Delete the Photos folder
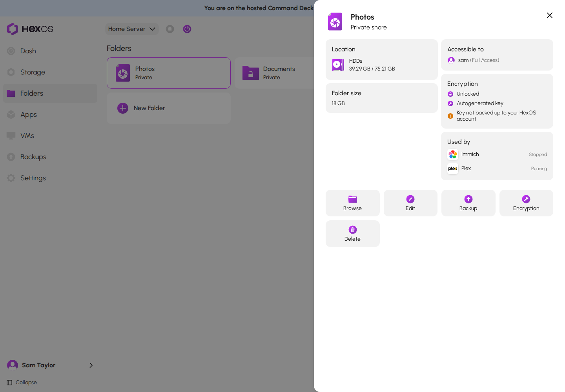Viewport: 565px width, 392px height. click(x=352, y=234)
